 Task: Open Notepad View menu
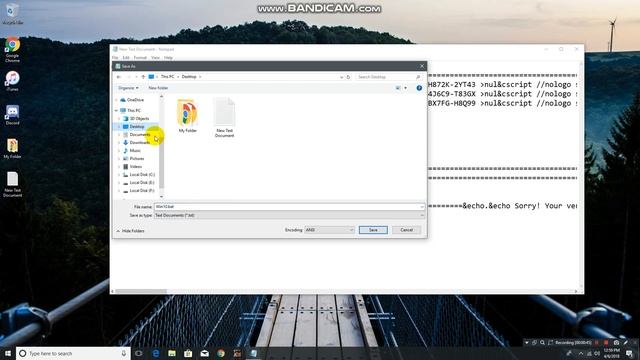[156, 58]
